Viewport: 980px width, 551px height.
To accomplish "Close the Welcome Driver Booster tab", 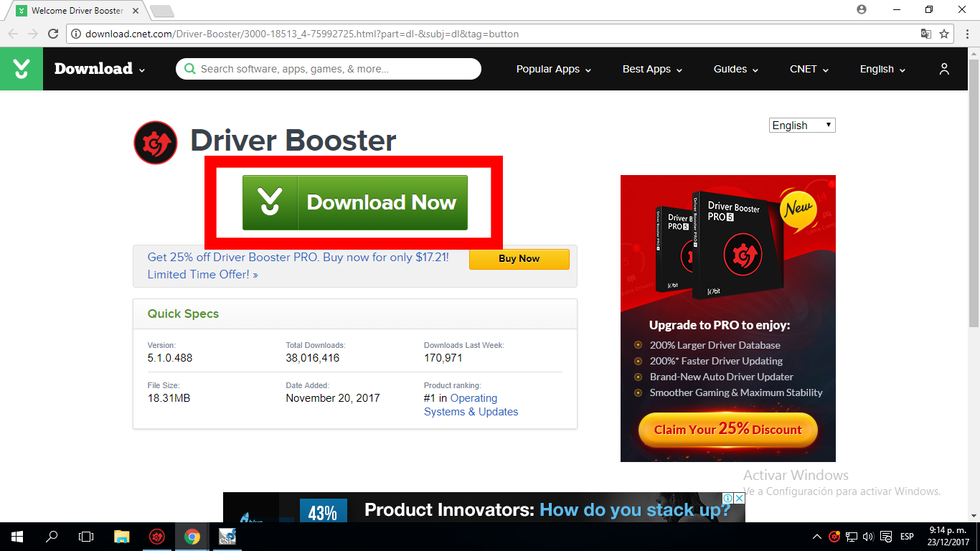I will (x=136, y=11).
